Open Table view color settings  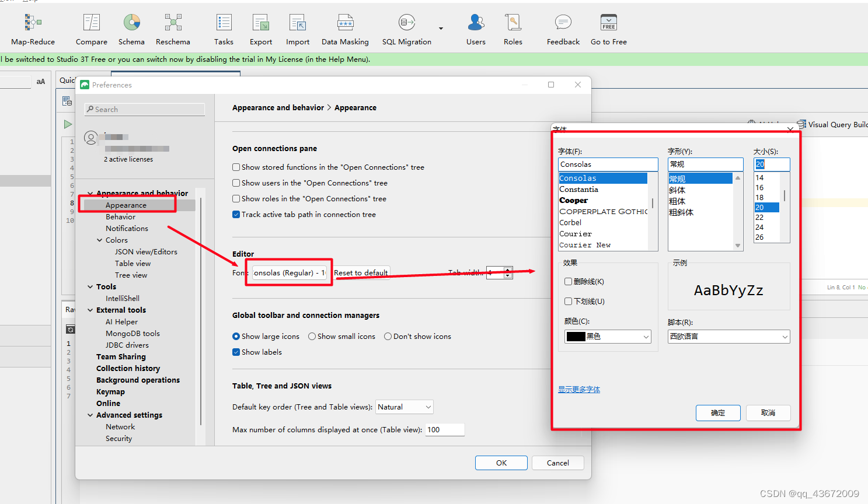click(133, 264)
